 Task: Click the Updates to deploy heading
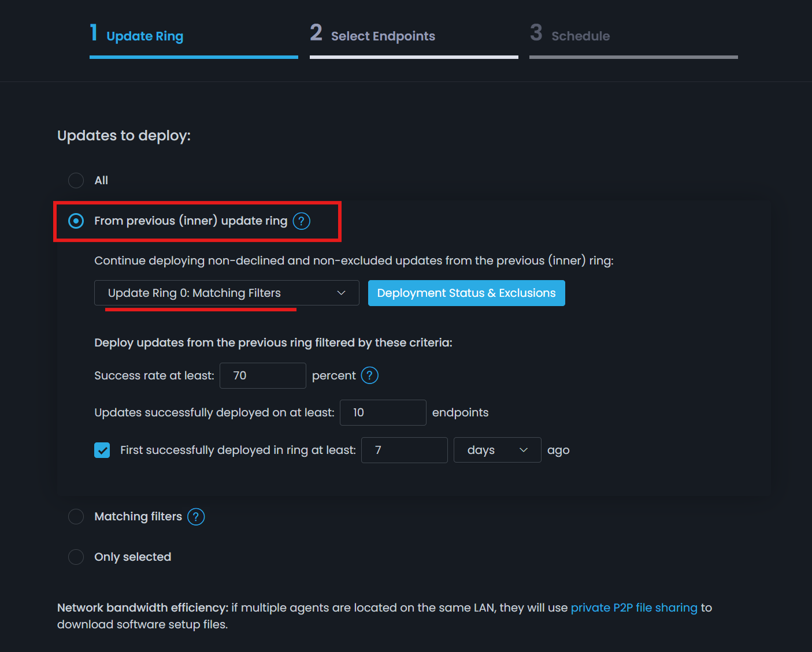point(124,135)
